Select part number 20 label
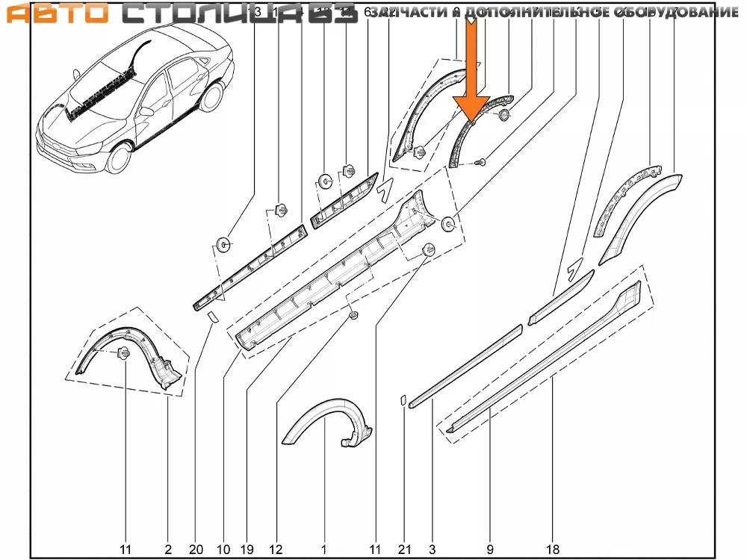Screen dimensions: 747x560 pos(196,550)
